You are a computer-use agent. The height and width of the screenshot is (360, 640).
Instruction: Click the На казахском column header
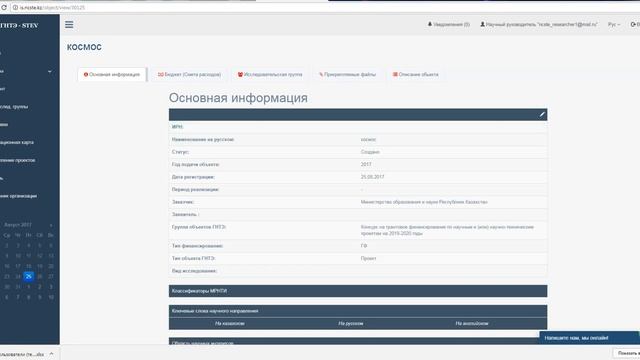coord(230,324)
